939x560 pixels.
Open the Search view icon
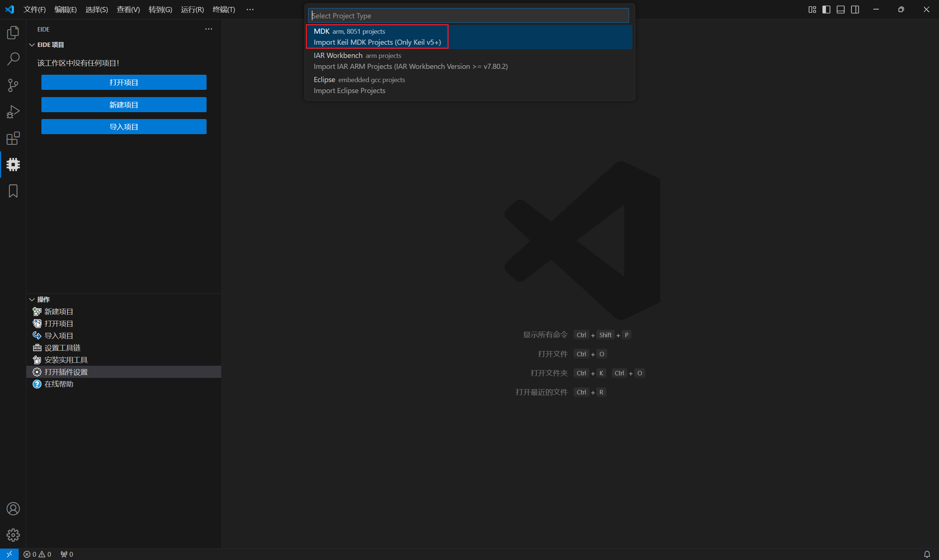coord(13,59)
